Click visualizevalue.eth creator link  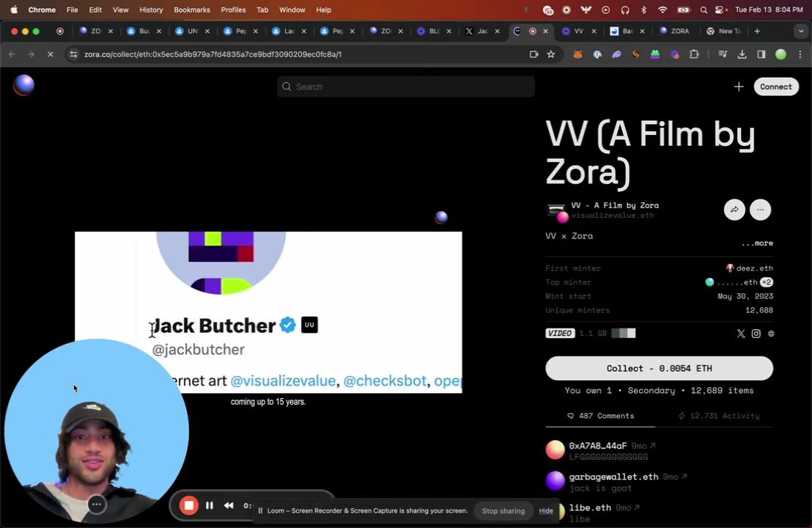click(x=612, y=216)
